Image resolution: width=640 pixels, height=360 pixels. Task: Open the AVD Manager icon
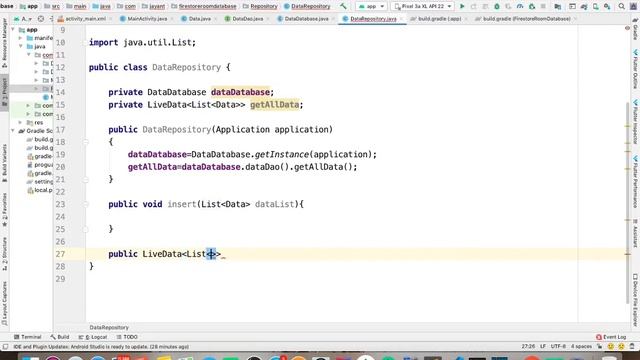coord(596,7)
